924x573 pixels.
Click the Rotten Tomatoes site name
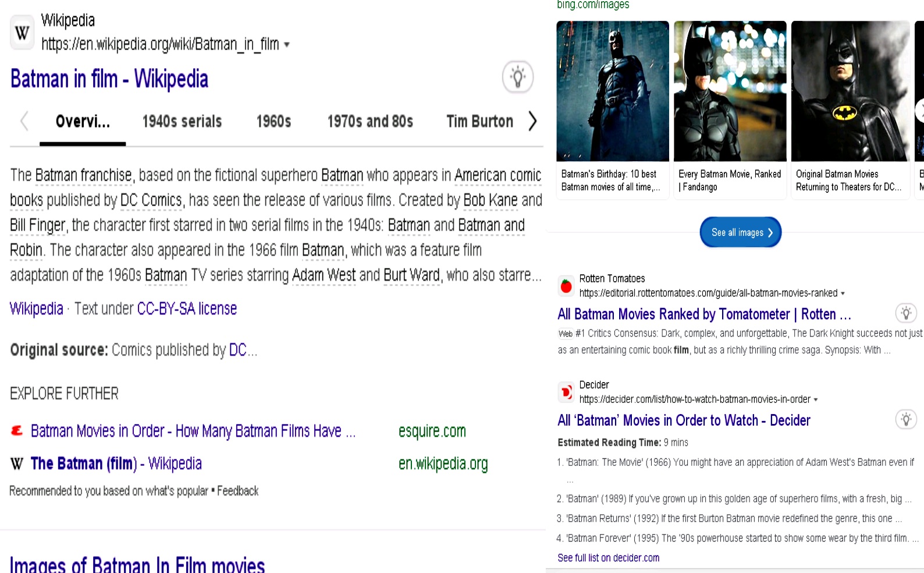(612, 279)
